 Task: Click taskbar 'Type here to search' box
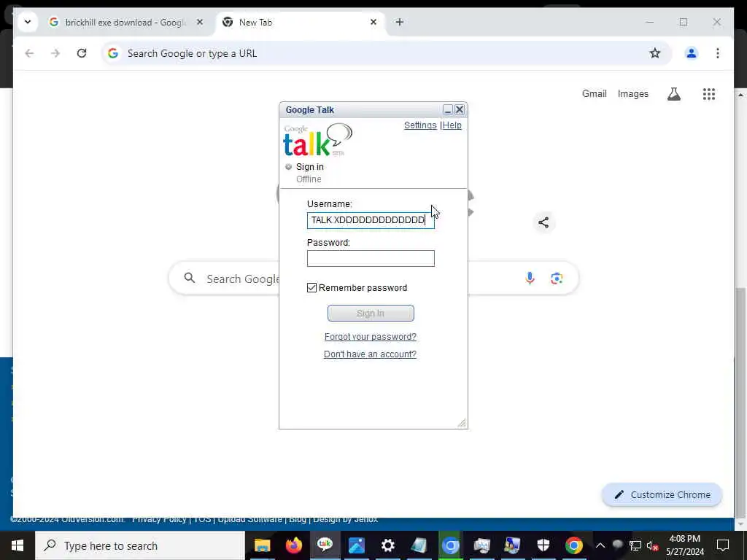point(140,545)
